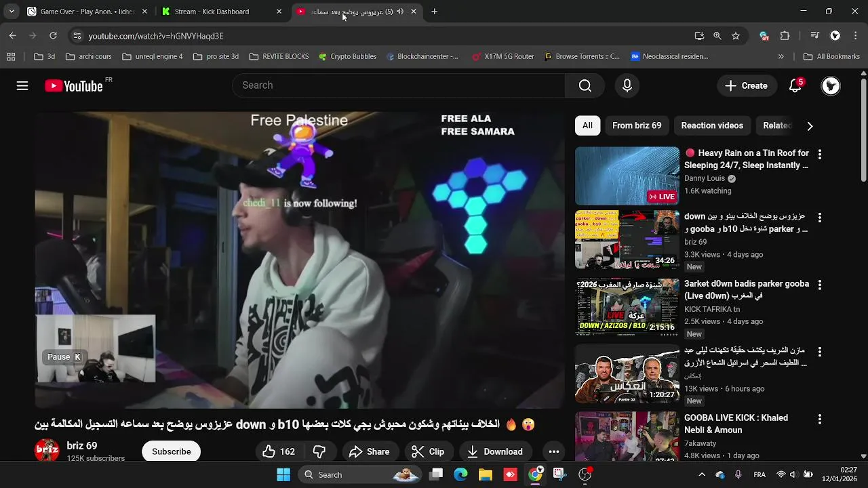Click the Create button

coord(746,85)
